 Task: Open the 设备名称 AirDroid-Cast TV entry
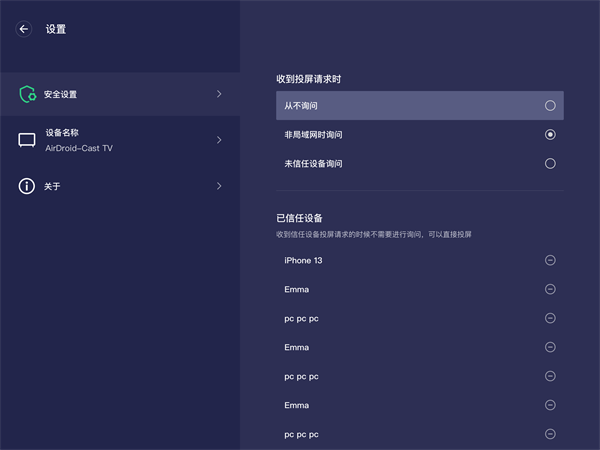(x=80, y=140)
